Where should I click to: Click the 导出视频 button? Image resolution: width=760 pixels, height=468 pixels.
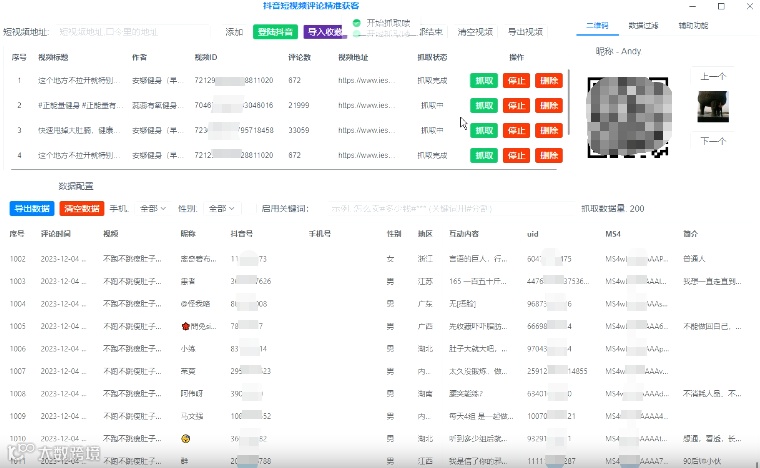[525, 32]
